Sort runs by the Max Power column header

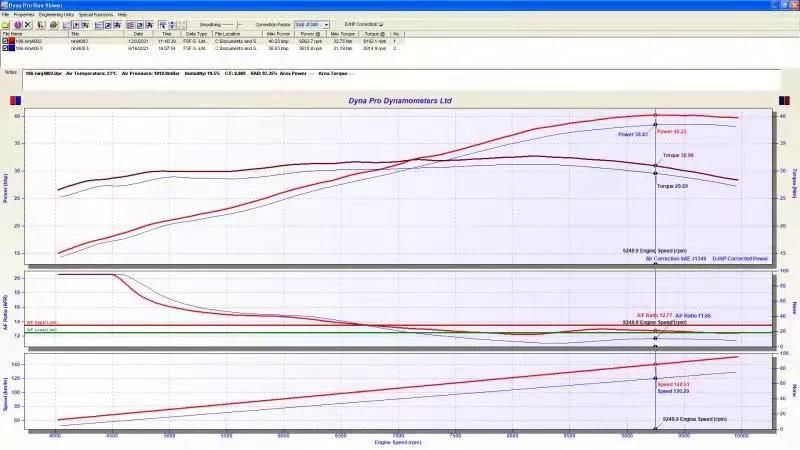coord(278,33)
